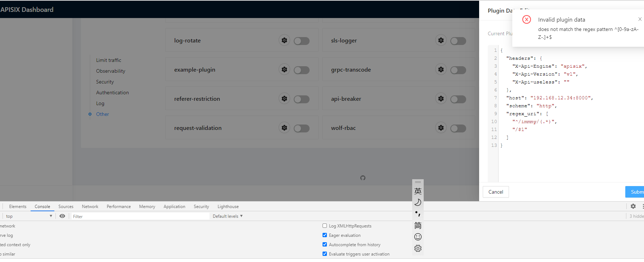The height and width of the screenshot is (262, 644).
Task: Click the IME simplified Chinese icon
Action: tap(418, 226)
